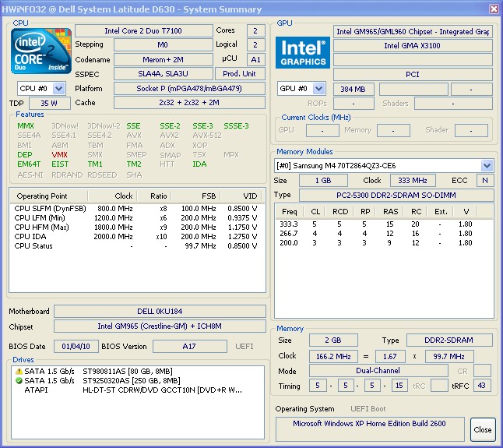
Task: Click the Ratio column header
Action: (x=154, y=196)
